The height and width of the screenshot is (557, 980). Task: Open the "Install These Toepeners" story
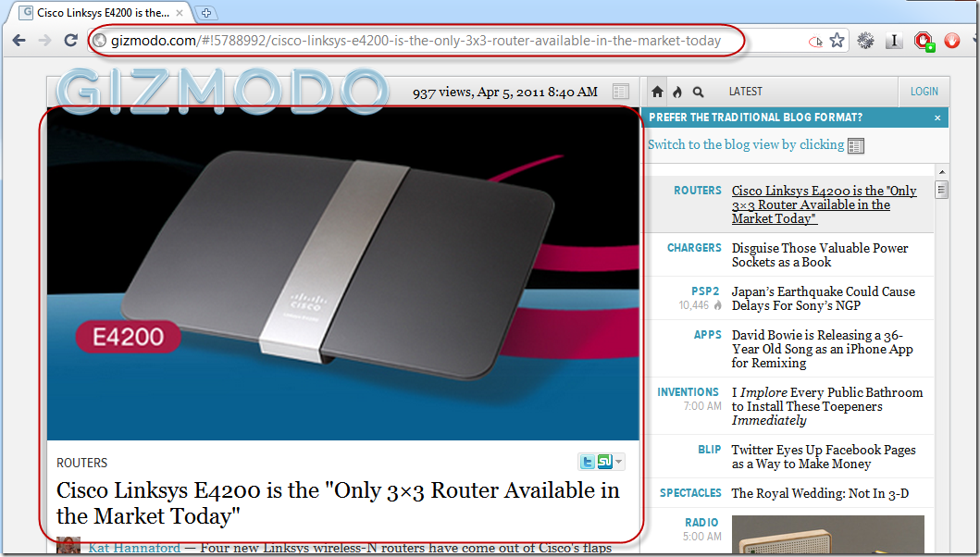827,406
